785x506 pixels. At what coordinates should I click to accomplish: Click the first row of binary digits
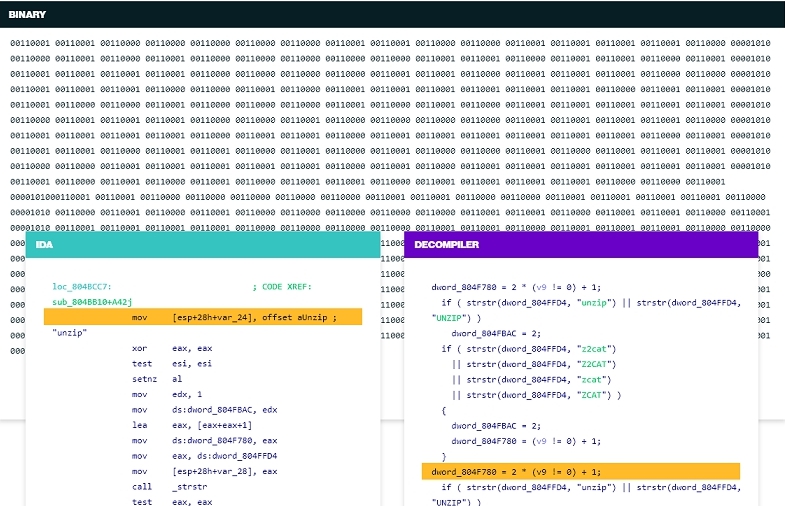[x=390, y=44]
